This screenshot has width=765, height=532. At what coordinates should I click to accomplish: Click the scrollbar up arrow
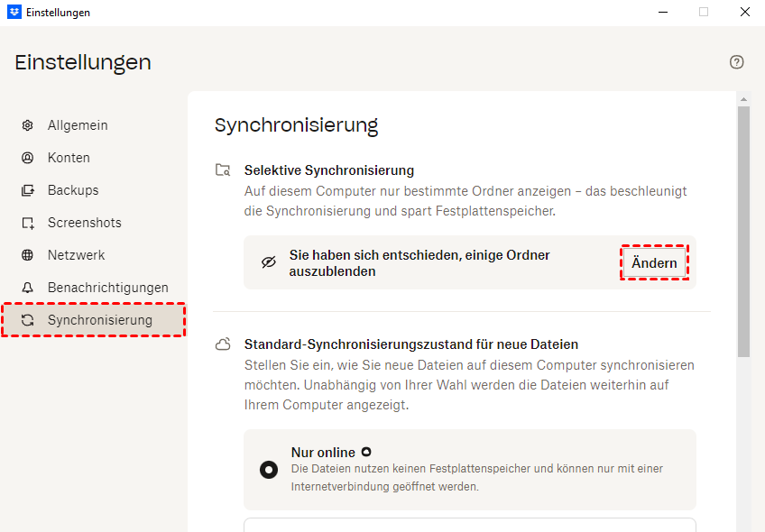(x=743, y=98)
